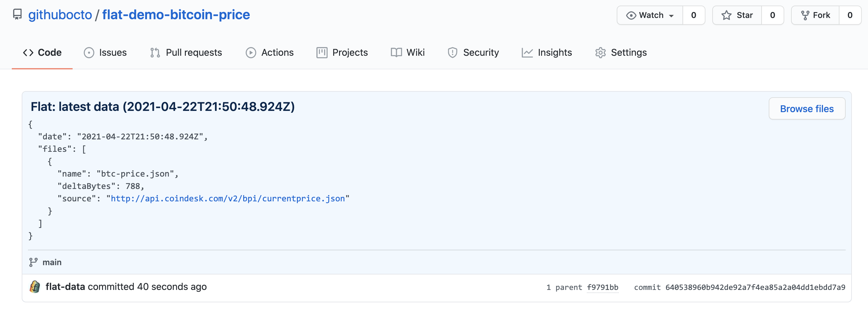This screenshot has width=868, height=311.
Task: Click the Pull requests branch icon
Action: pyautogui.click(x=155, y=53)
